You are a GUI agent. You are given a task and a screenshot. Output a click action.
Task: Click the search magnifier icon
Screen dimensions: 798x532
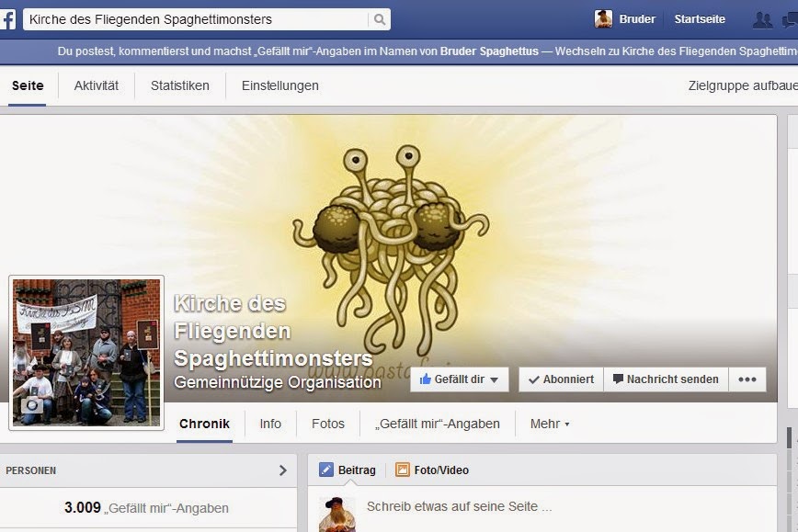(x=379, y=19)
